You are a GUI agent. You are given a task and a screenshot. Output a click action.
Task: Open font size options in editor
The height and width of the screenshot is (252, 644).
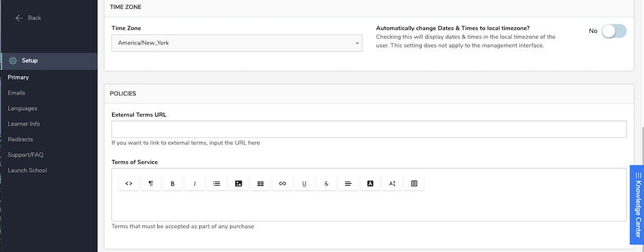coord(392,184)
